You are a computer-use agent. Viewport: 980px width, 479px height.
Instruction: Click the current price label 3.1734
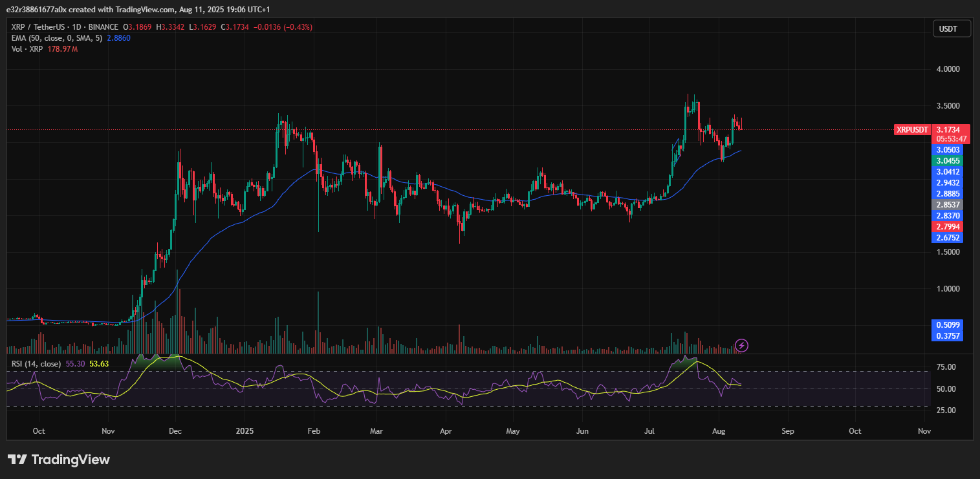click(948, 130)
